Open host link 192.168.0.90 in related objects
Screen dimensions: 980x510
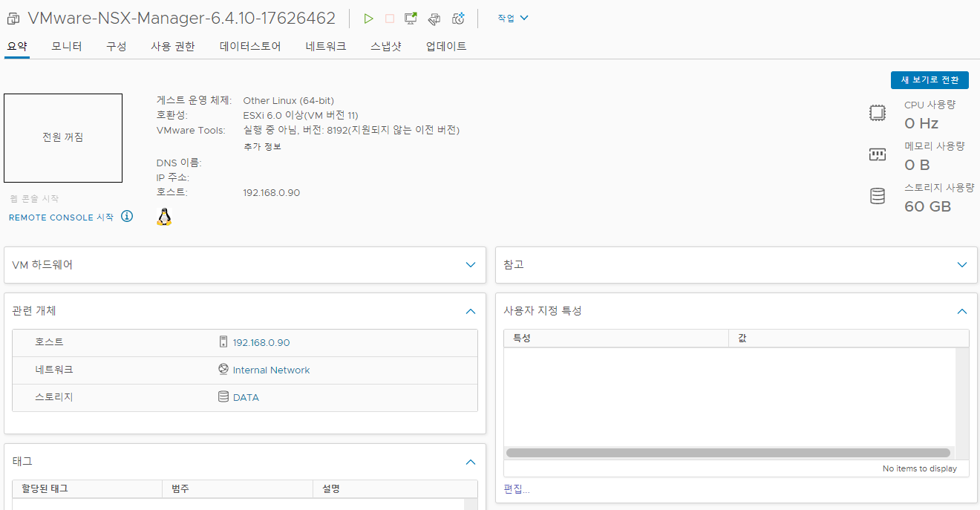(x=261, y=342)
